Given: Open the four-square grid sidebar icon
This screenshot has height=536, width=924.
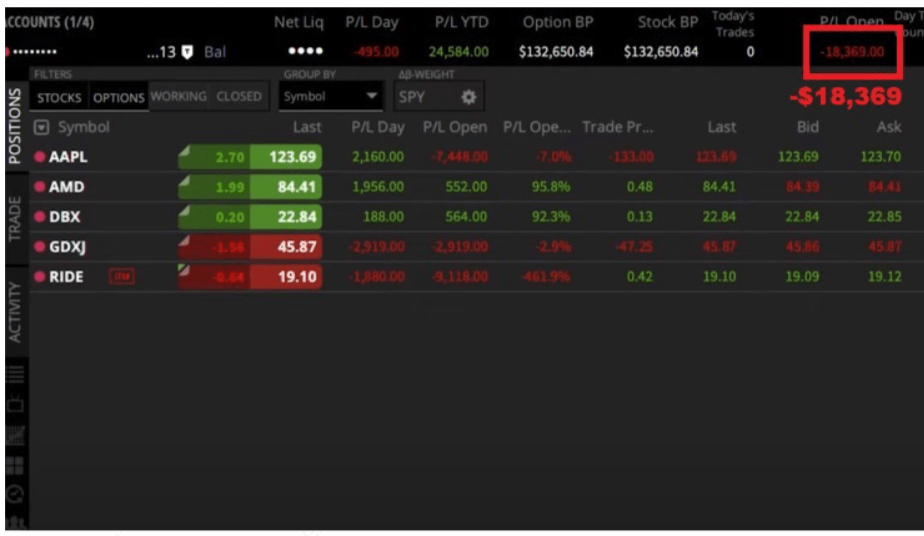Looking at the screenshot, I should point(15,466).
